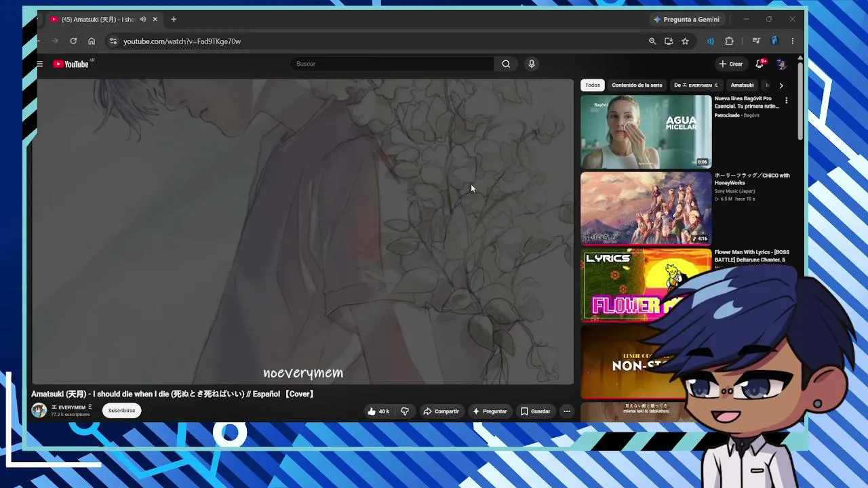Open the Extensions puzzle icon

coord(729,41)
